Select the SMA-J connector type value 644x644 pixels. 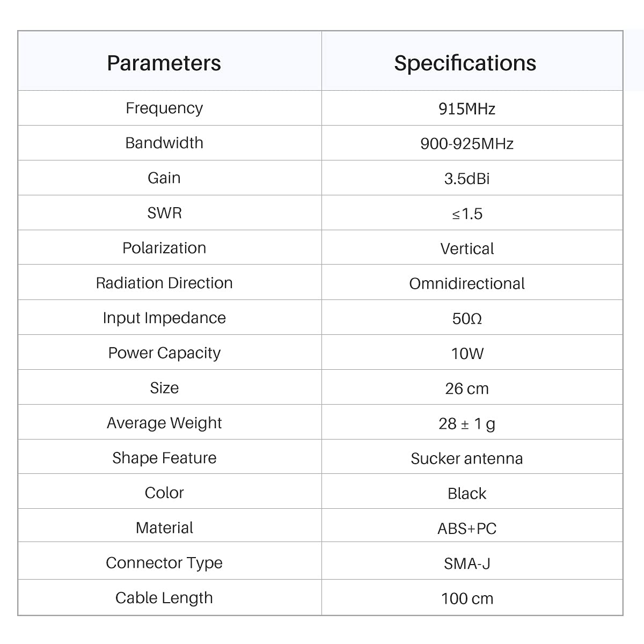coord(467,563)
